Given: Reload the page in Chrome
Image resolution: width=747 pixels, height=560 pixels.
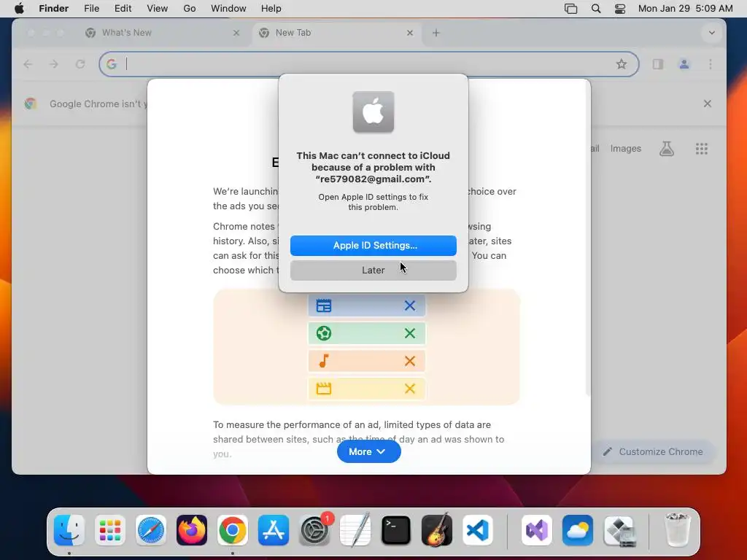Looking at the screenshot, I should click(80, 64).
